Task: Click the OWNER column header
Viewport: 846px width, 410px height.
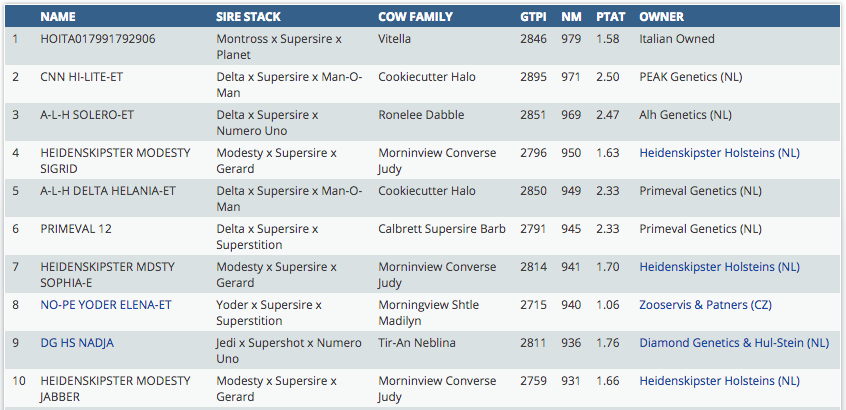Action: (662, 17)
